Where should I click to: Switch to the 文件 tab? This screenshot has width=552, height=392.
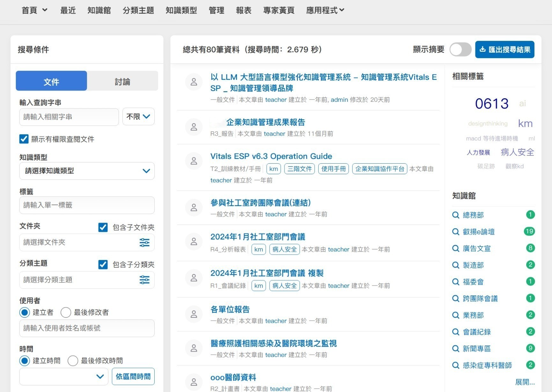(51, 81)
